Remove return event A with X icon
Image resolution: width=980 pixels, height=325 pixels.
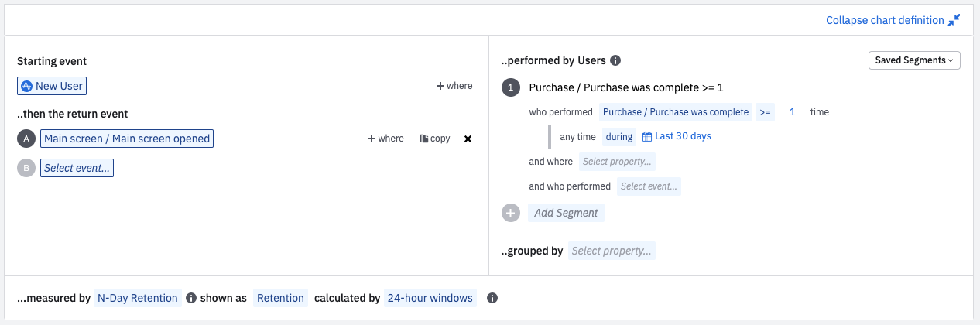pos(468,139)
